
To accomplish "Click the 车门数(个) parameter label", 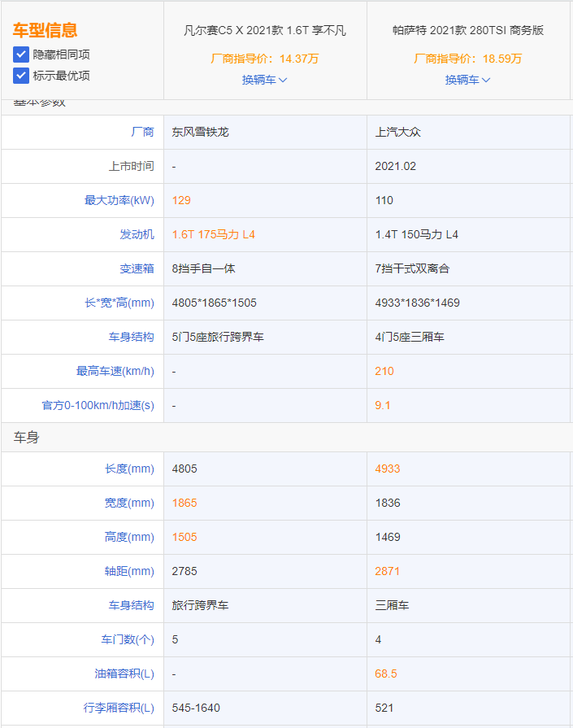I will (x=128, y=639).
